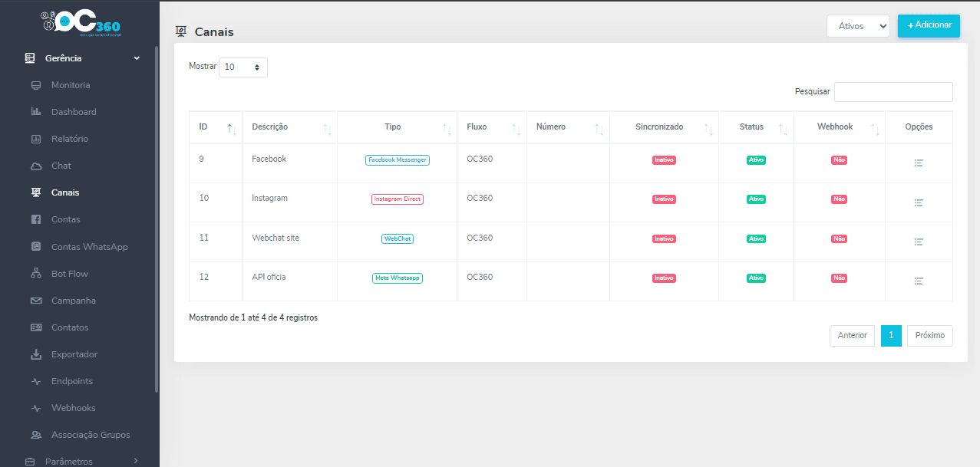Click options list icon for API oficia
The image size is (980, 467).
click(919, 281)
